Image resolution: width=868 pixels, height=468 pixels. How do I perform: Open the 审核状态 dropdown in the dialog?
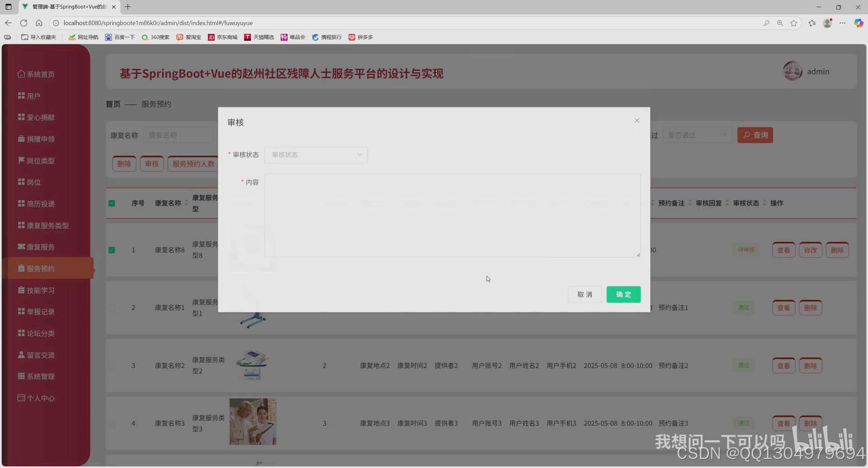coord(316,154)
